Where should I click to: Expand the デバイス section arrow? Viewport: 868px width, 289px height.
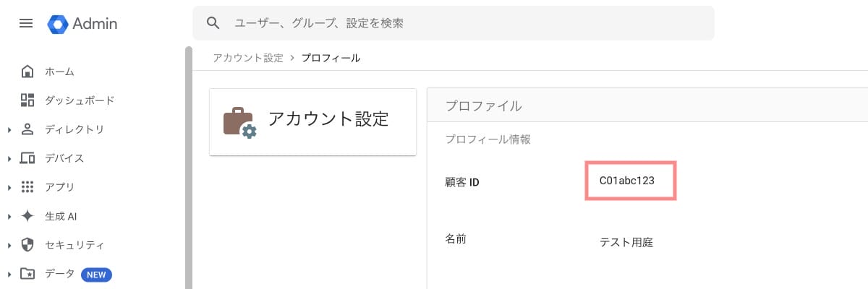(9, 159)
